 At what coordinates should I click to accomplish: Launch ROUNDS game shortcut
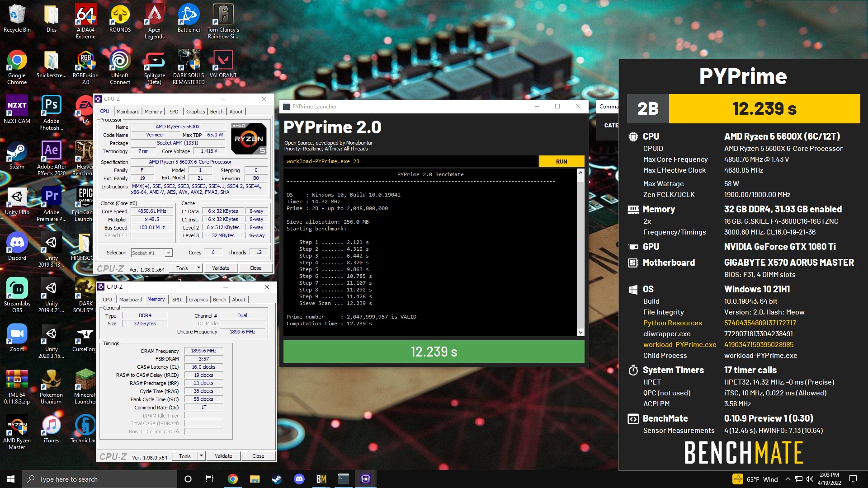point(120,19)
